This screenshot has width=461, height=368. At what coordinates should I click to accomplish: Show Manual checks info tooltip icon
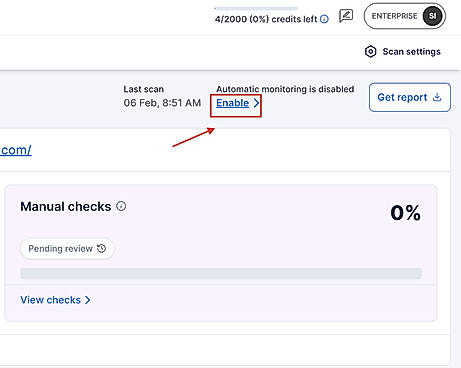[121, 206]
